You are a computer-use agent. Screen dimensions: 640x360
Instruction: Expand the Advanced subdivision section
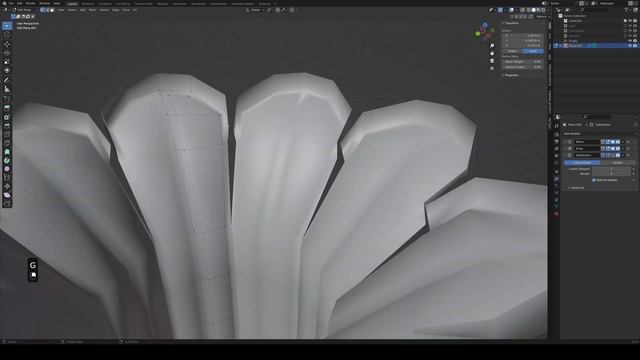[577, 188]
